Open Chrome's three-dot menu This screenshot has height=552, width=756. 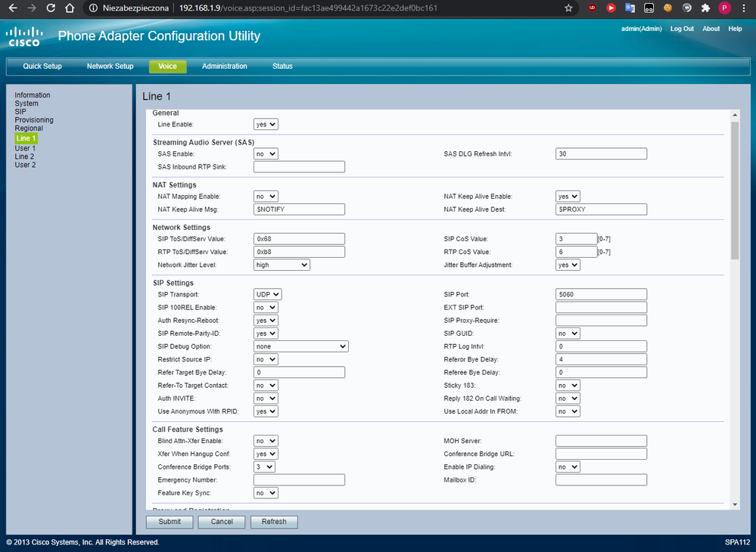743,8
